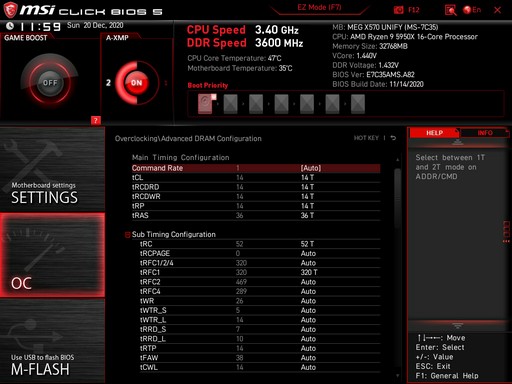This screenshot has width=512, height=384.
Task: Select the tWTR_L Auto setting
Action: [x=308, y=320]
